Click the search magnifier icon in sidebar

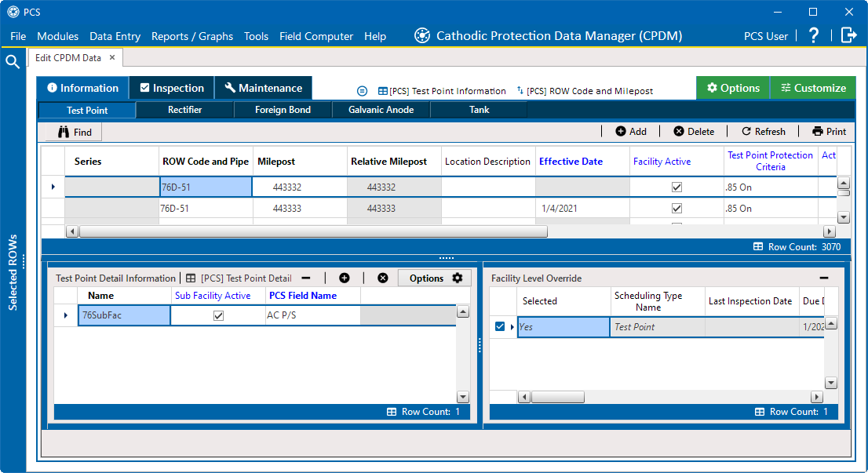pyautogui.click(x=13, y=62)
